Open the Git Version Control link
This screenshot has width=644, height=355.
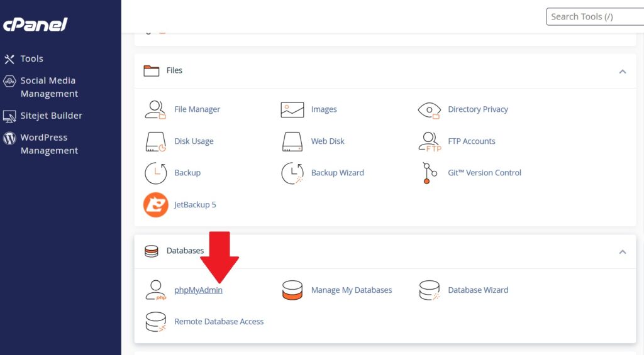coord(484,173)
